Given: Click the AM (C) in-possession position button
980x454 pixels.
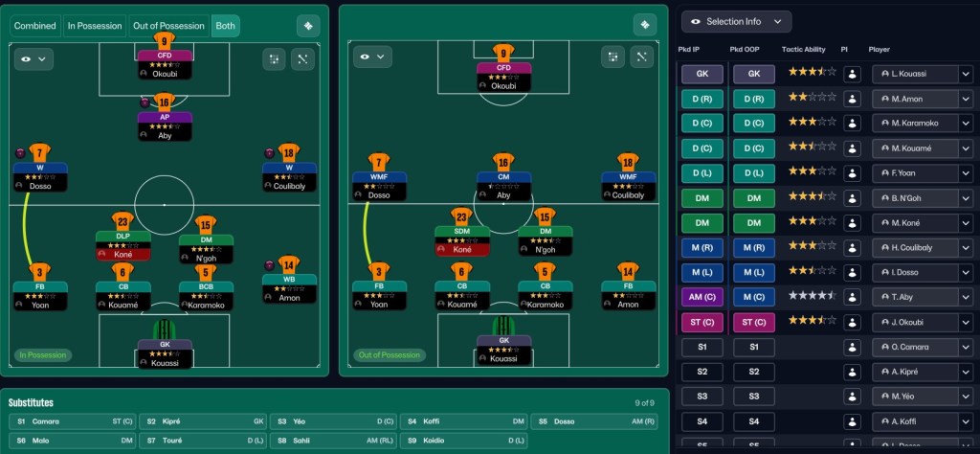Looking at the screenshot, I should [702, 297].
